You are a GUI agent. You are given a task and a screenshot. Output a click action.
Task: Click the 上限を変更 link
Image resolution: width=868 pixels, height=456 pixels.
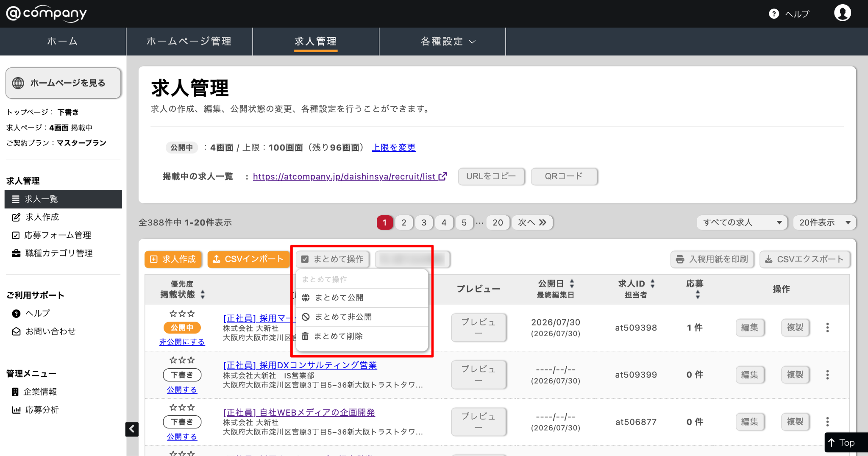(x=394, y=147)
